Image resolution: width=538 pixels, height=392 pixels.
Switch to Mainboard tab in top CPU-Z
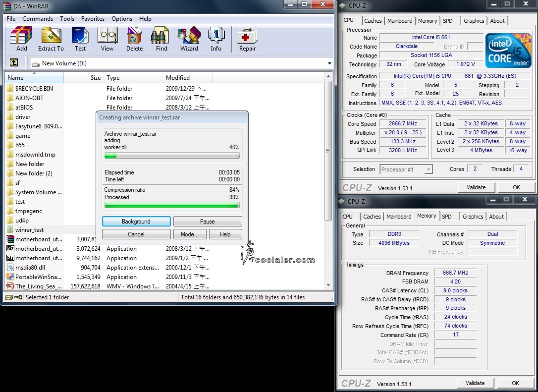[x=400, y=21]
